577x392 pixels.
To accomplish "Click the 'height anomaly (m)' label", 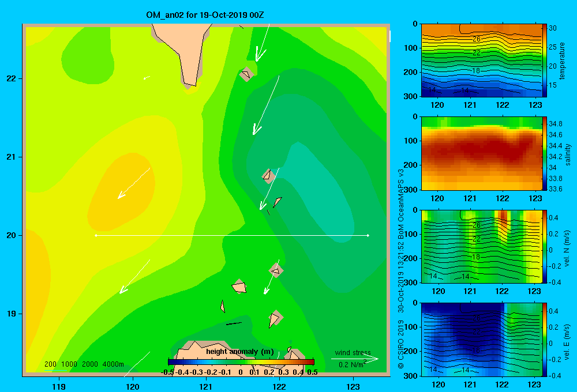I will (x=240, y=352).
